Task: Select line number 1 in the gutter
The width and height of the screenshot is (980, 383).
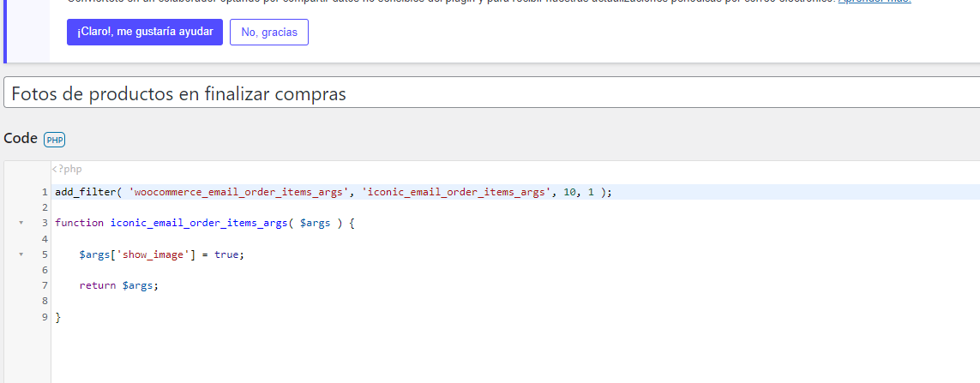Action: coord(45,192)
